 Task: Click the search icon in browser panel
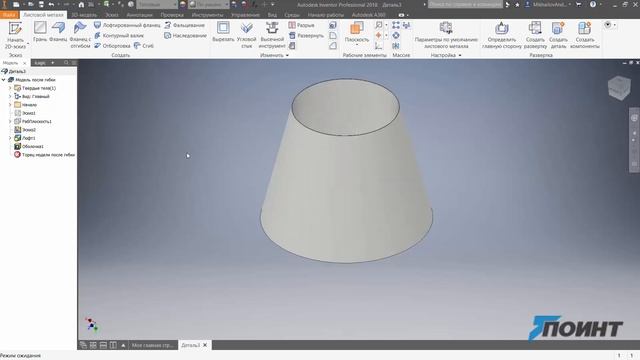pyautogui.click(x=66, y=63)
